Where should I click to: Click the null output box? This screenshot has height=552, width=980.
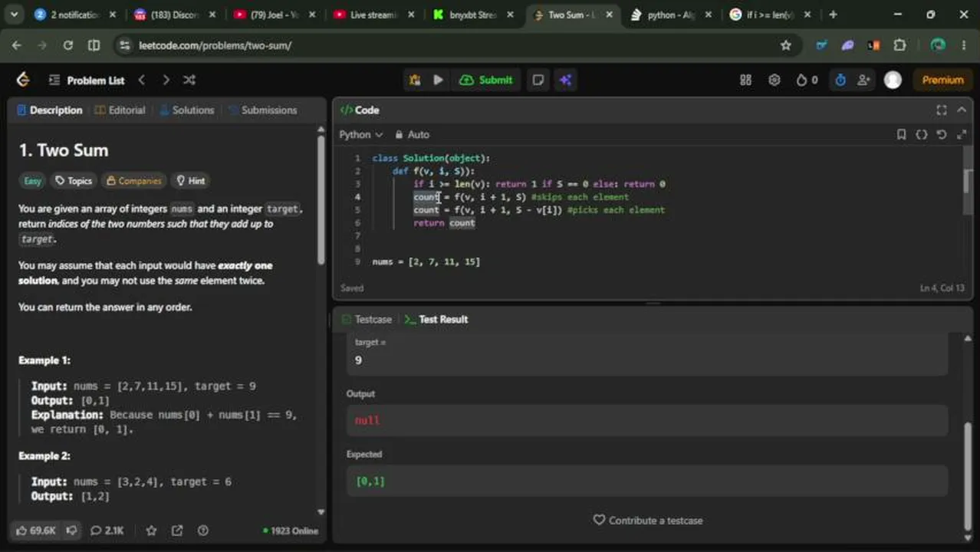(647, 420)
